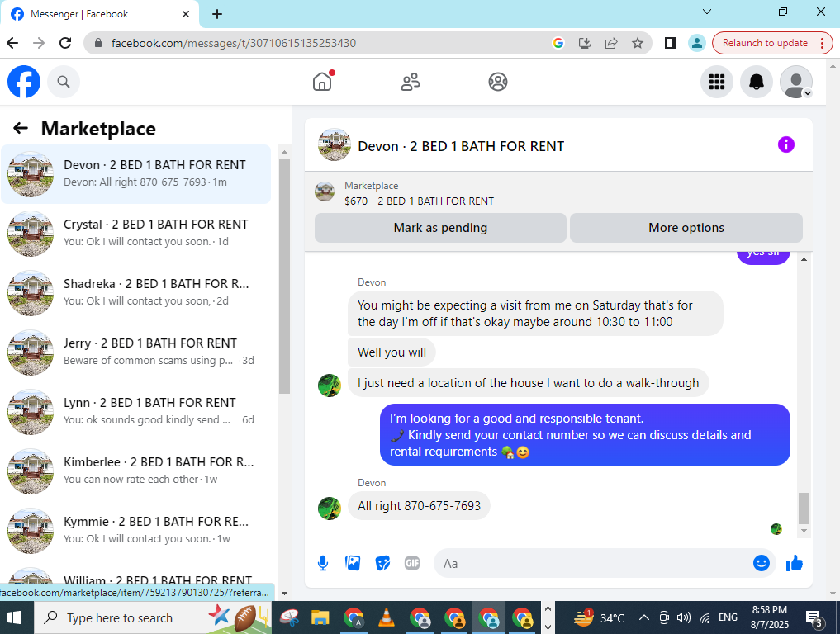Open the Facebook menu grid icon
The height and width of the screenshot is (634, 840).
pos(717,82)
